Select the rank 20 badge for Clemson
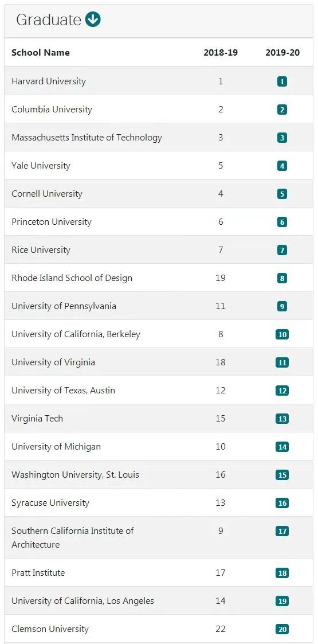The image size is (318, 644). pyautogui.click(x=282, y=629)
